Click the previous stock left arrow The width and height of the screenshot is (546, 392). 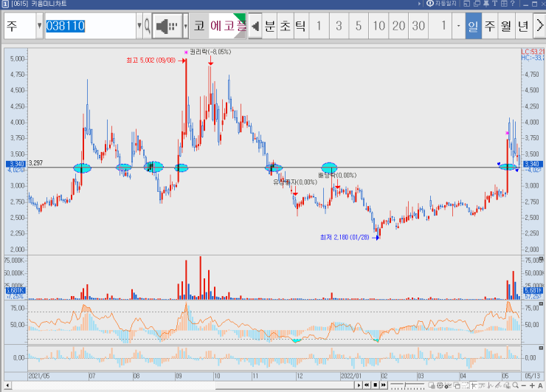click(x=255, y=26)
